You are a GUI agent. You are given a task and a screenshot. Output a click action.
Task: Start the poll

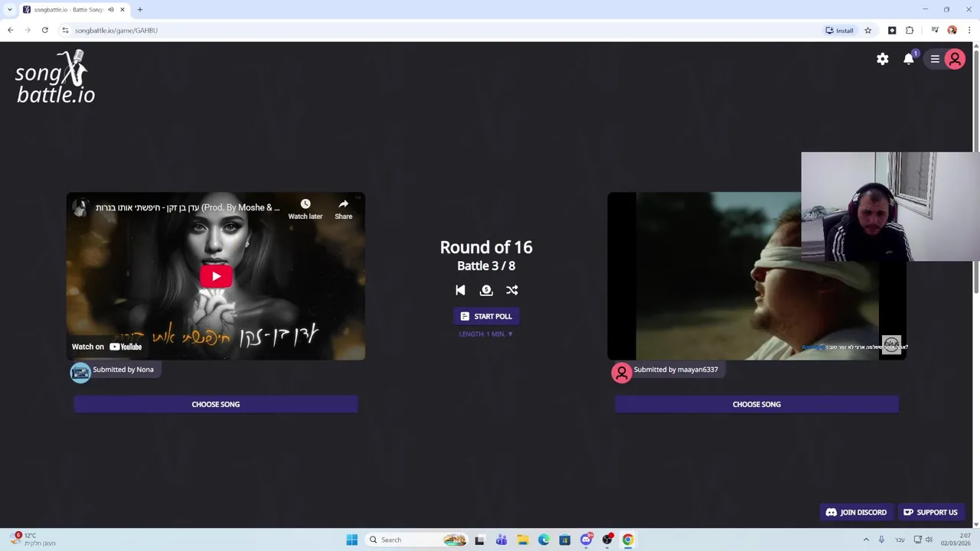point(486,316)
